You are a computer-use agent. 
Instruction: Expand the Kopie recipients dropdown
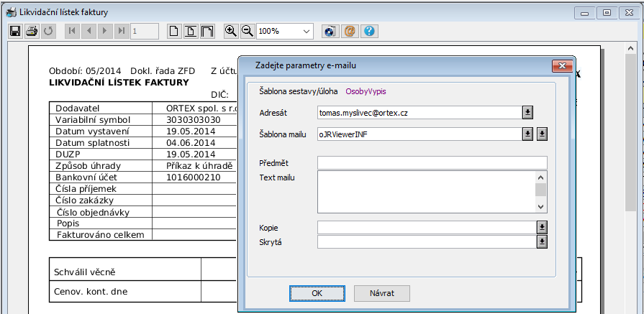[x=542, y=227]
